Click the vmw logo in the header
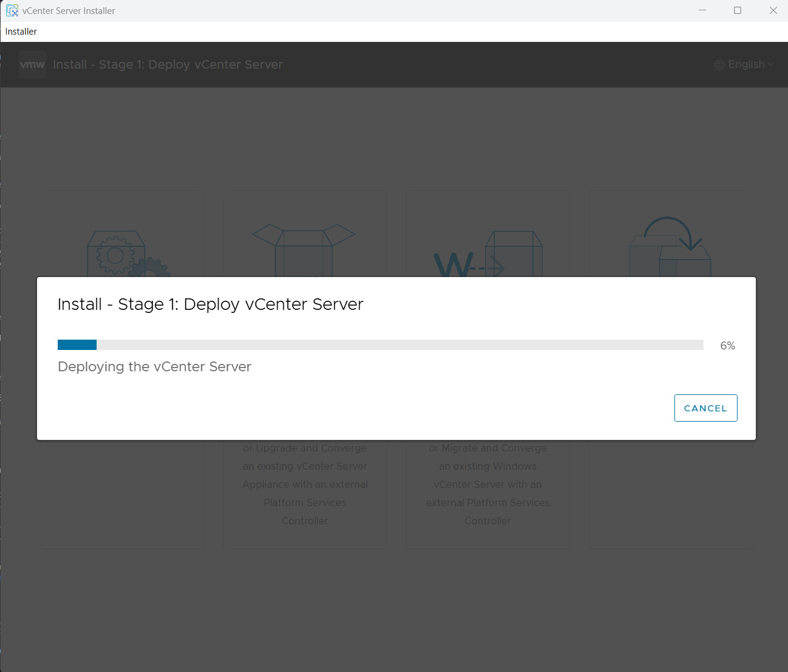This screenshot has height=672, width=788. click(x=32, y=64)
